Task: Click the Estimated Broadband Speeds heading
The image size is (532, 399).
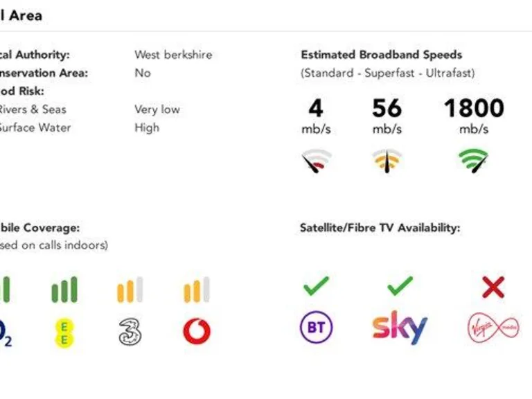Action: point(381,55)
